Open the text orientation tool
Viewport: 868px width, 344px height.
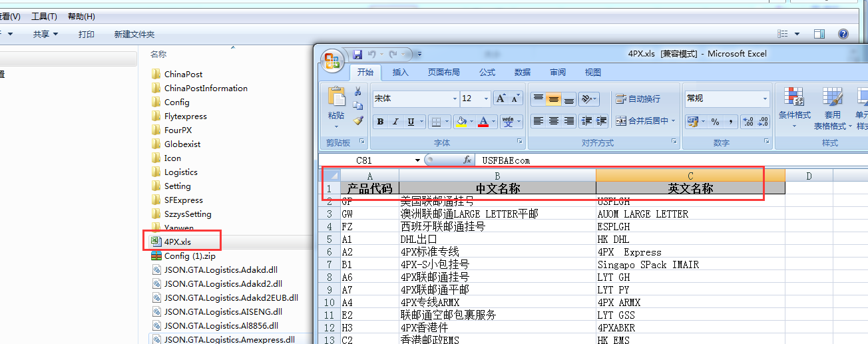click(x=588, y=98)
